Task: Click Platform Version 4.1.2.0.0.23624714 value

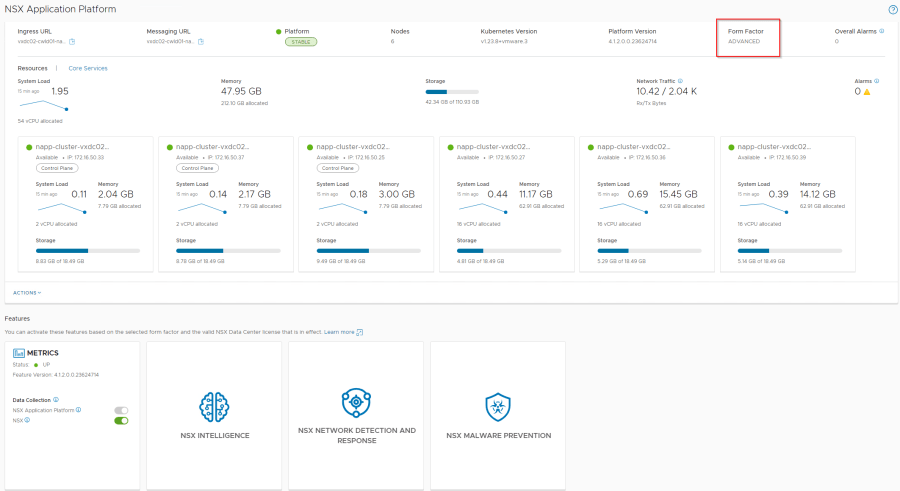Action: coord(633,41)
